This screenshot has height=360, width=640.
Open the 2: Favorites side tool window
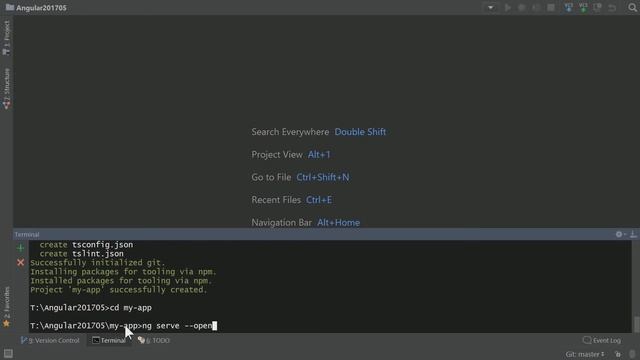(6, 307)
